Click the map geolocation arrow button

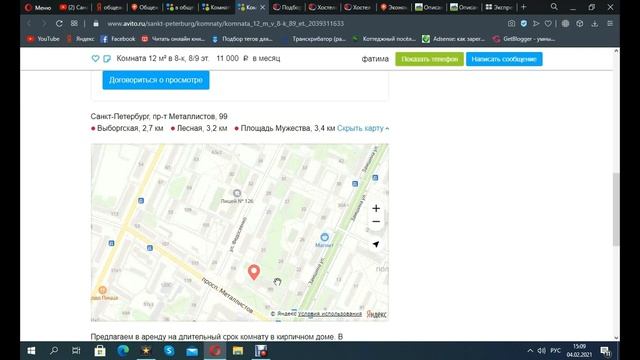tap(376, 244)
